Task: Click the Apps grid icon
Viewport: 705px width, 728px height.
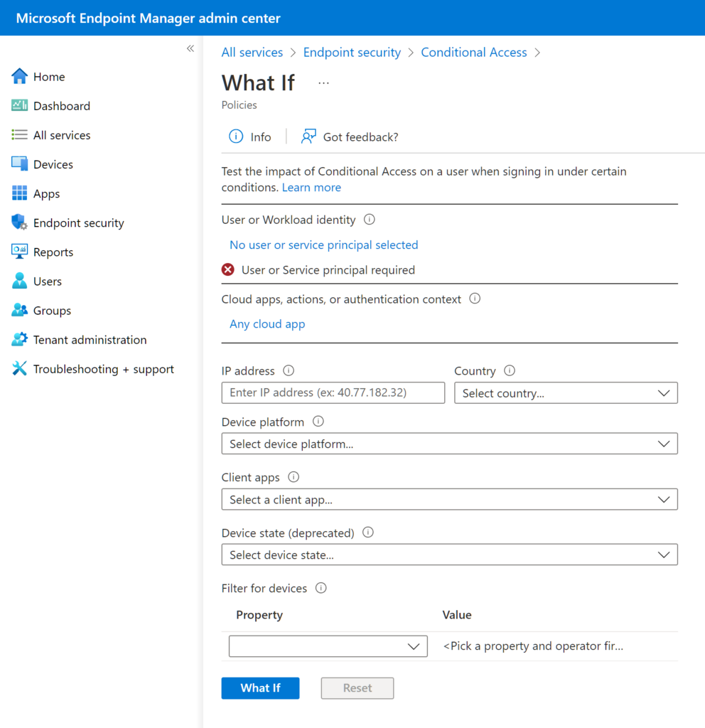Action: [x=19, y=193]
